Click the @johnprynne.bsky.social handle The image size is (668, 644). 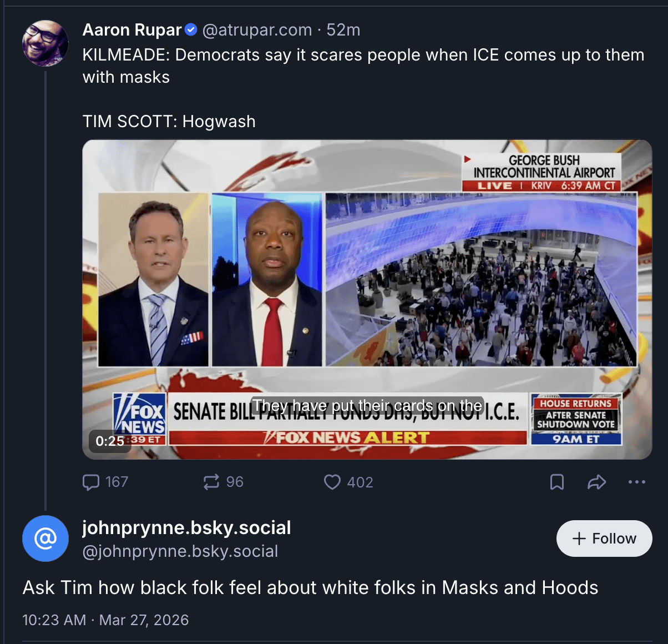click(180, 551)
